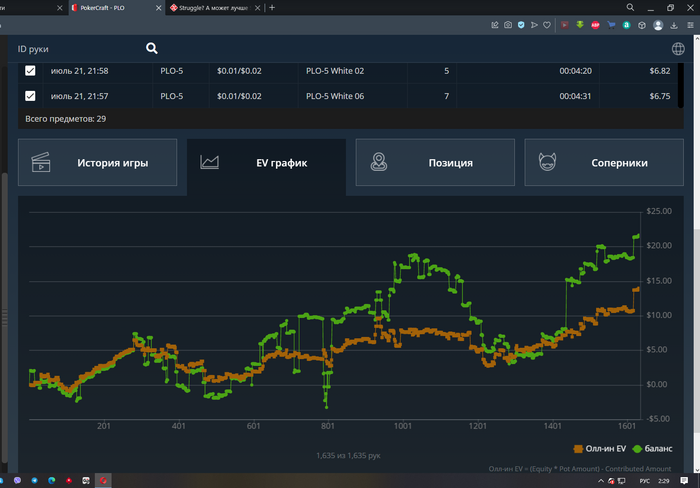Open the shopping cart extension icon
This screenshot has height=488, width=700.
(x=612, y=24)
